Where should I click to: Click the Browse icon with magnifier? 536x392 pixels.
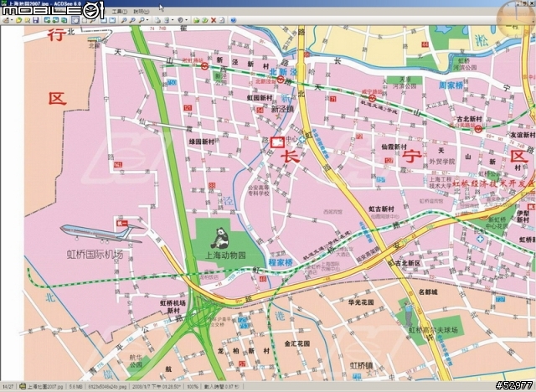(28, 20)
